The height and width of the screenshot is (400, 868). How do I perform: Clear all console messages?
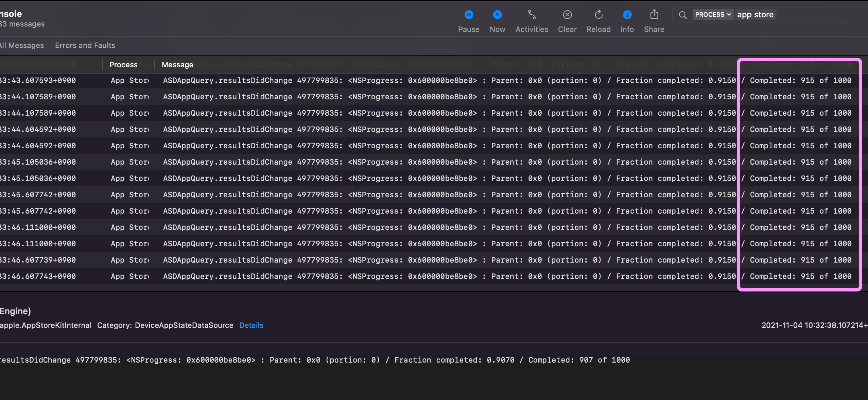coord(567,15)
